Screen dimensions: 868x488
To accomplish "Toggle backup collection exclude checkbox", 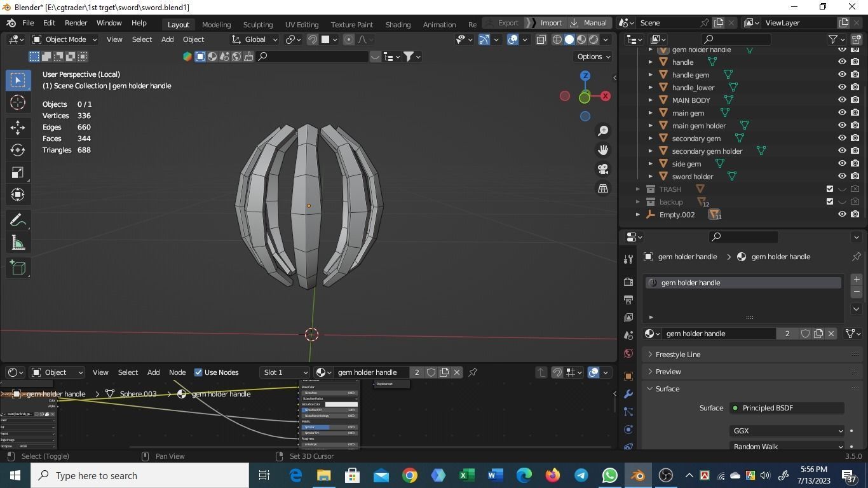I will 829,202.
